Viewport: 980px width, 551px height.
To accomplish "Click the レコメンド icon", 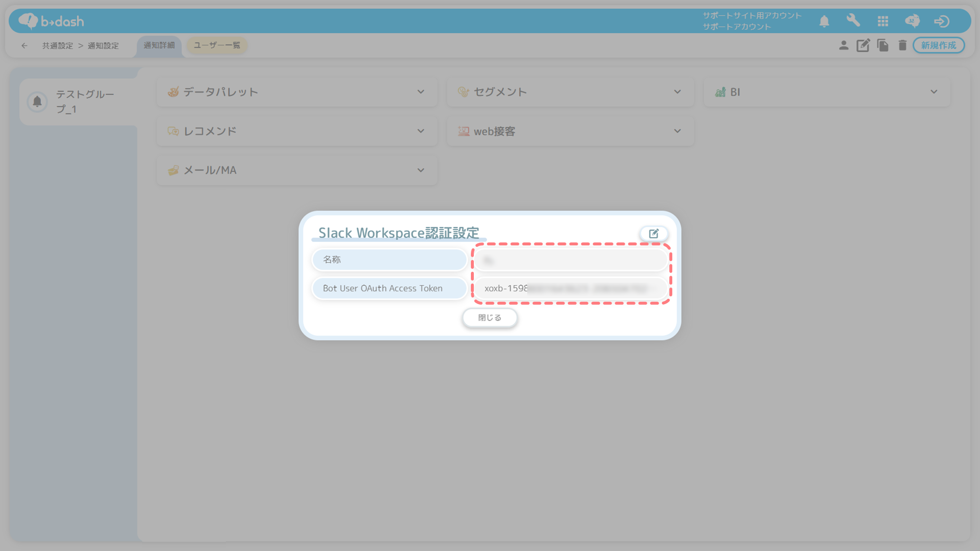I will [173, 131].
